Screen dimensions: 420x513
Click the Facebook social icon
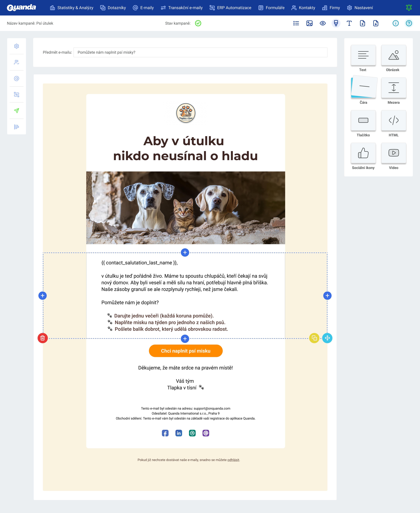[x=165, y=433]
